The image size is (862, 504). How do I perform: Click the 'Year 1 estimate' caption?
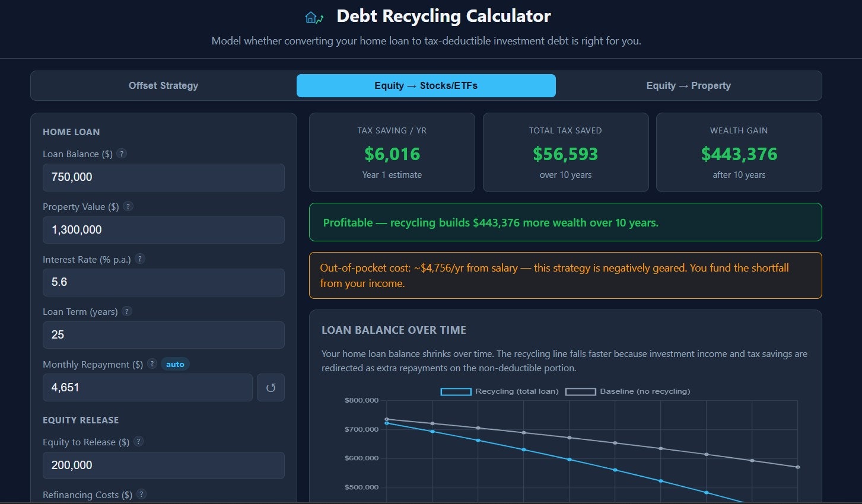coord(392,175)
